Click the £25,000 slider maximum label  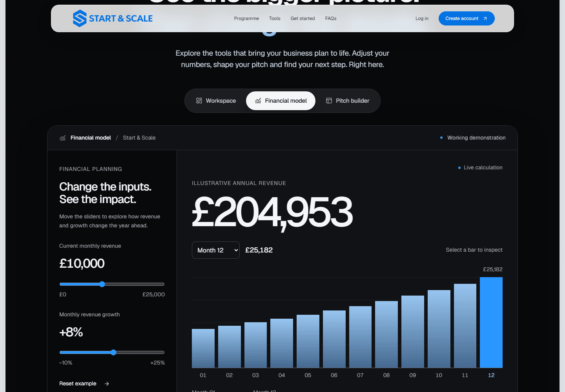click(153, 294)
